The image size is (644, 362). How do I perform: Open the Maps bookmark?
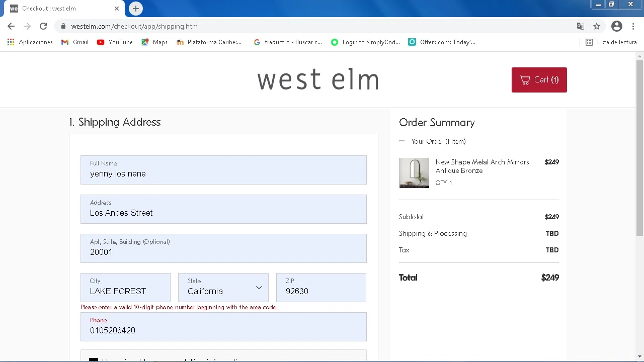click(x=154, y=42)
